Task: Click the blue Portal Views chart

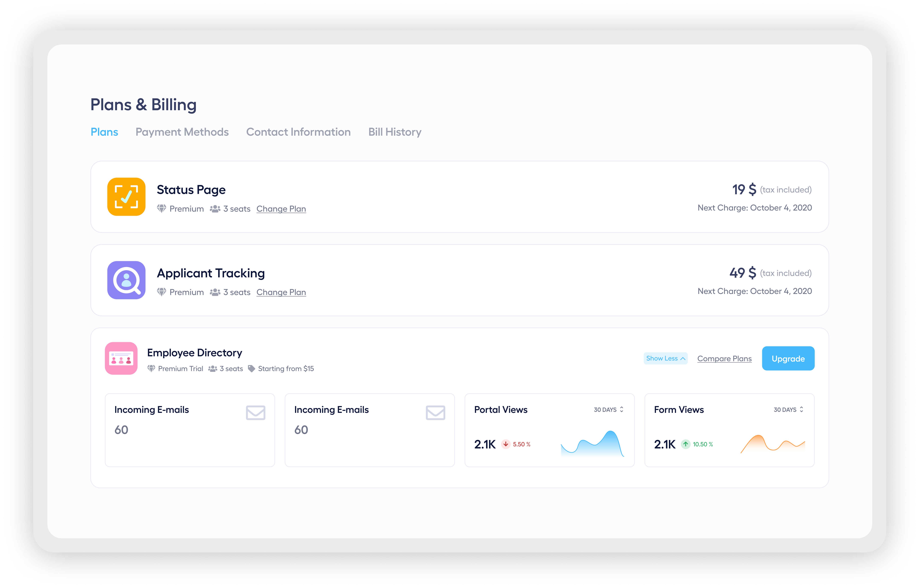Action: coord(592,444)
